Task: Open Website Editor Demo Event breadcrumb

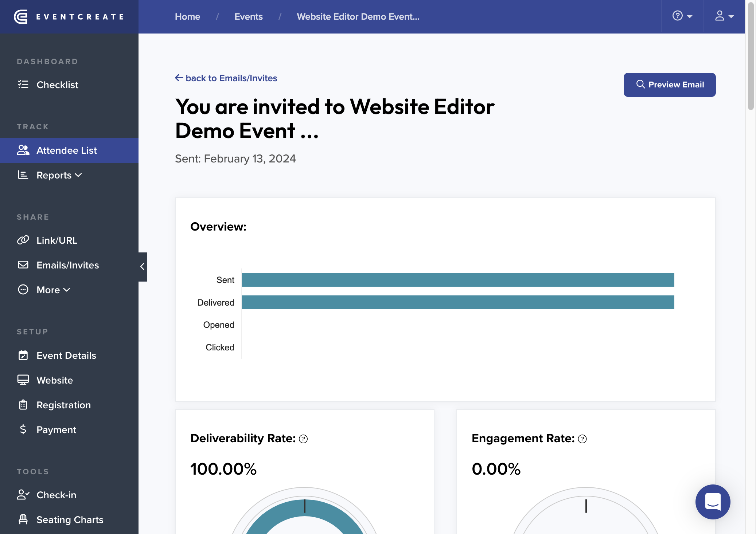Action: point(358,17)
